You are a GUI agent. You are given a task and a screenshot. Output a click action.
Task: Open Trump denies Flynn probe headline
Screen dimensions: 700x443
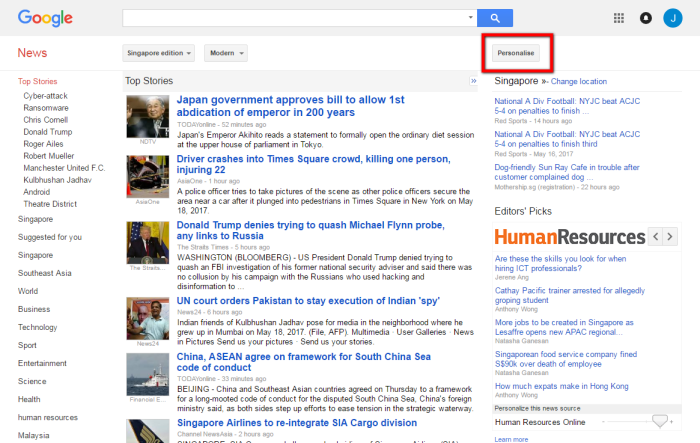pos(311,230)
